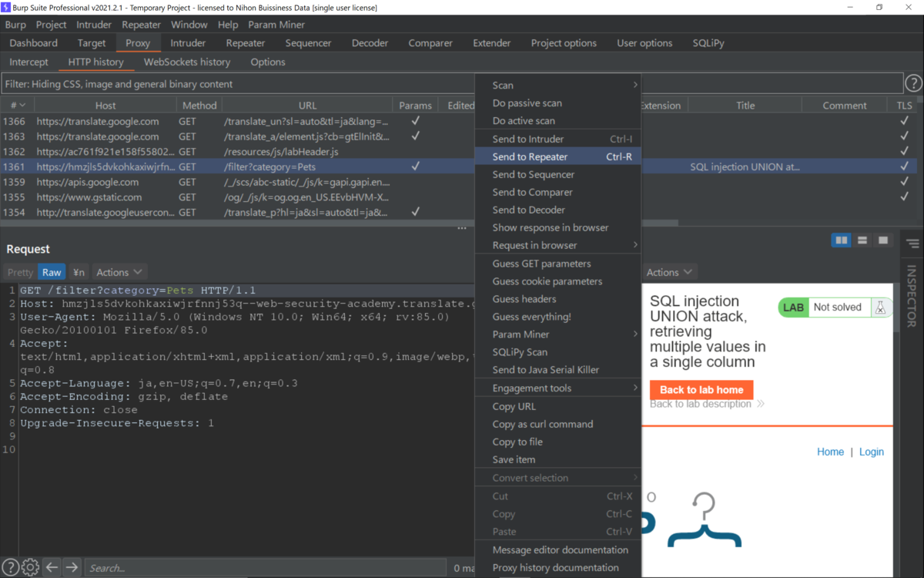Image resolution: width=924 pixels, height=578 pixels.
Task: Sort by the Title column header
Action: (745, 105)
